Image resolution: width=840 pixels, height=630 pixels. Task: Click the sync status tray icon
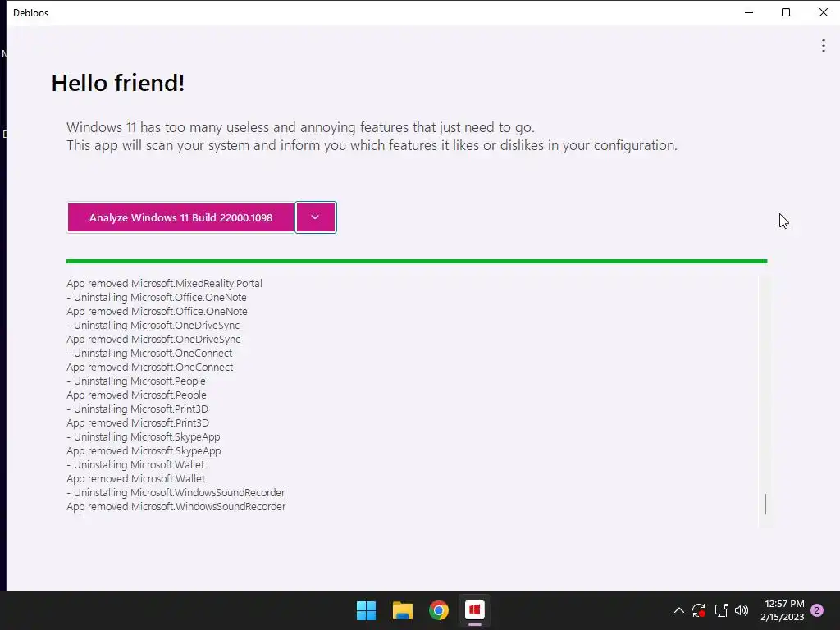point(699,610)
